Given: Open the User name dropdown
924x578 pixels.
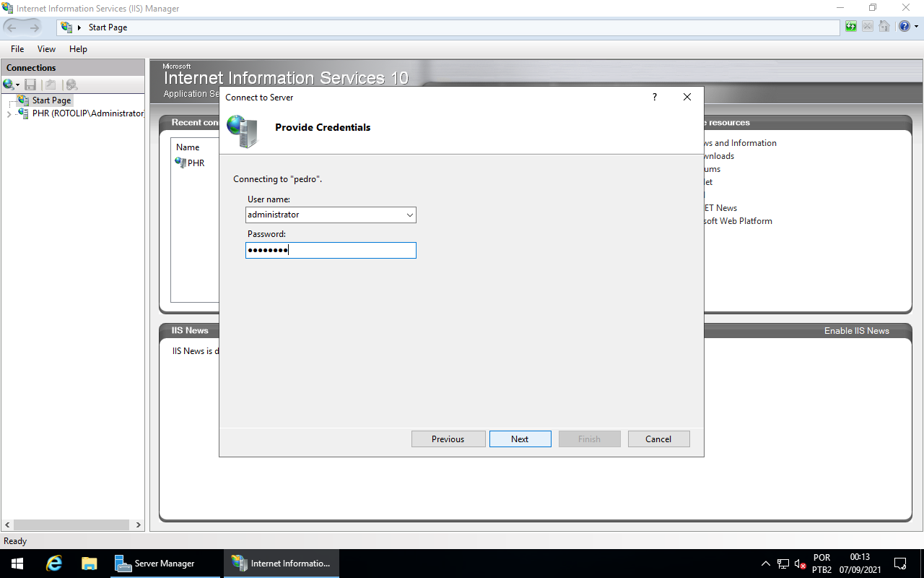Looking at the screenshot, I should pos(408,215).
